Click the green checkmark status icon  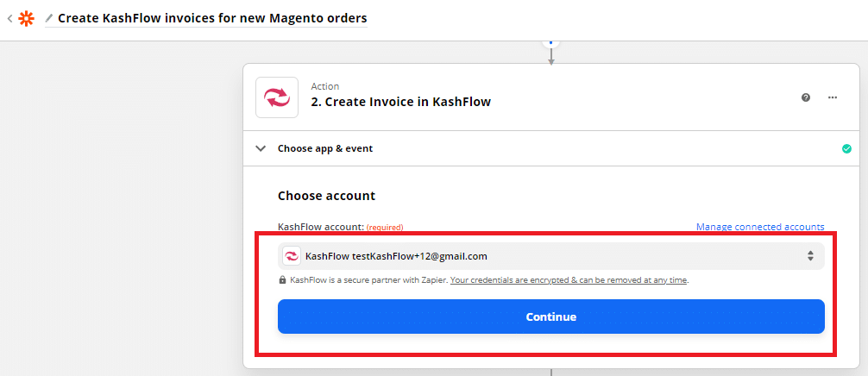[x=846, y=148]
